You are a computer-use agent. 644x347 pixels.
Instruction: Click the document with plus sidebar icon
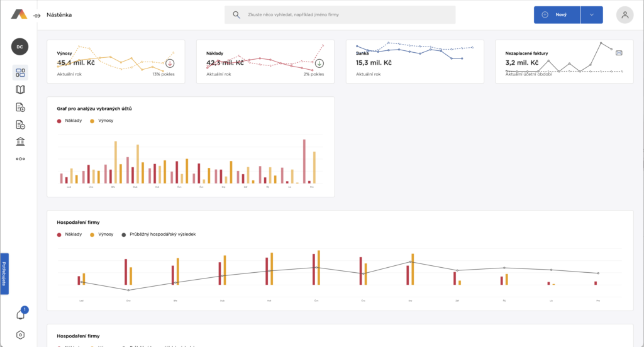[20, 107]
